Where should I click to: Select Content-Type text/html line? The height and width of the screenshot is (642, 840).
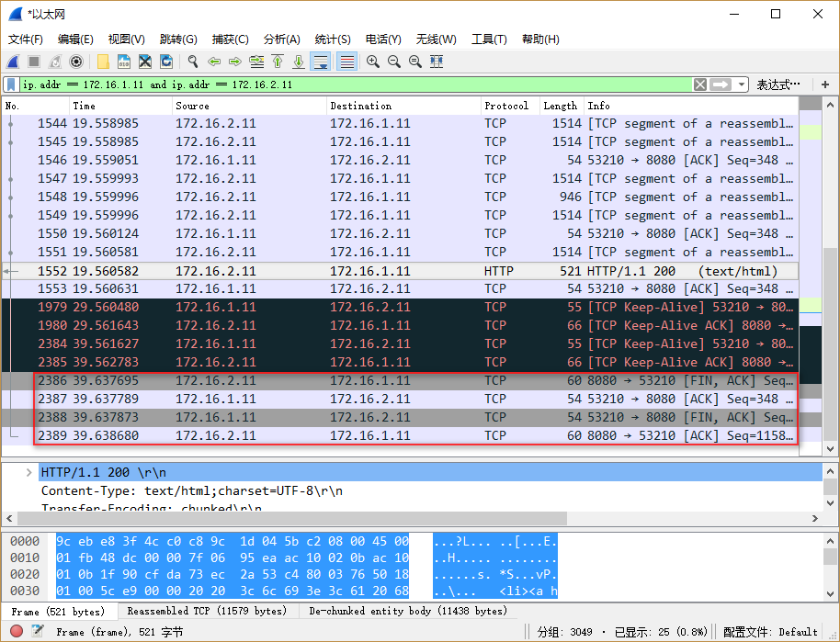click(192, 491)
